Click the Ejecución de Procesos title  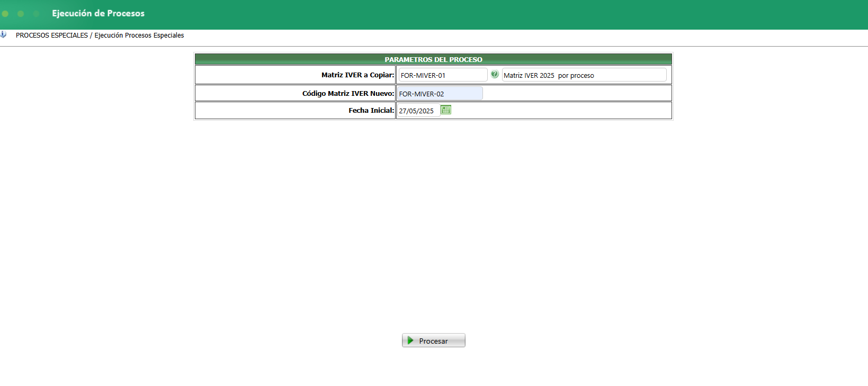pos(98,13)
